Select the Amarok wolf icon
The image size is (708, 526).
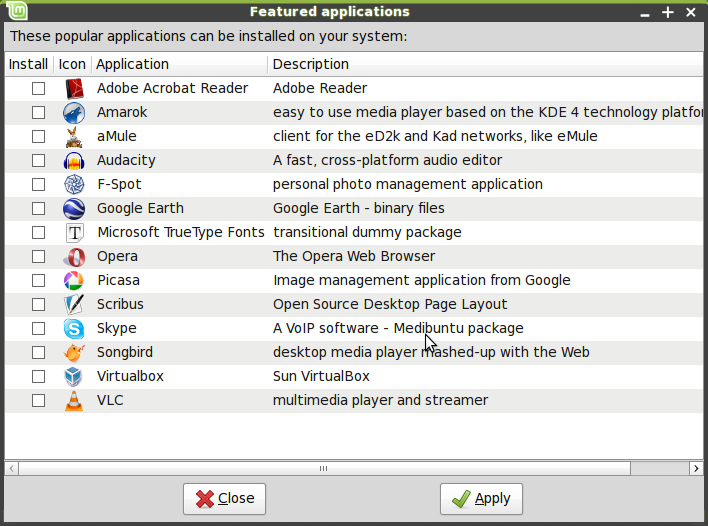pos(74,112)
